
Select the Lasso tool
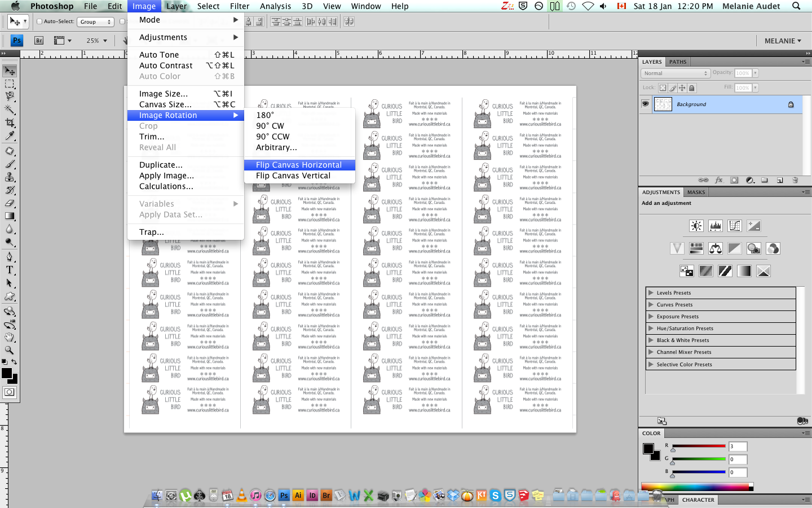[x=10, y=97]
